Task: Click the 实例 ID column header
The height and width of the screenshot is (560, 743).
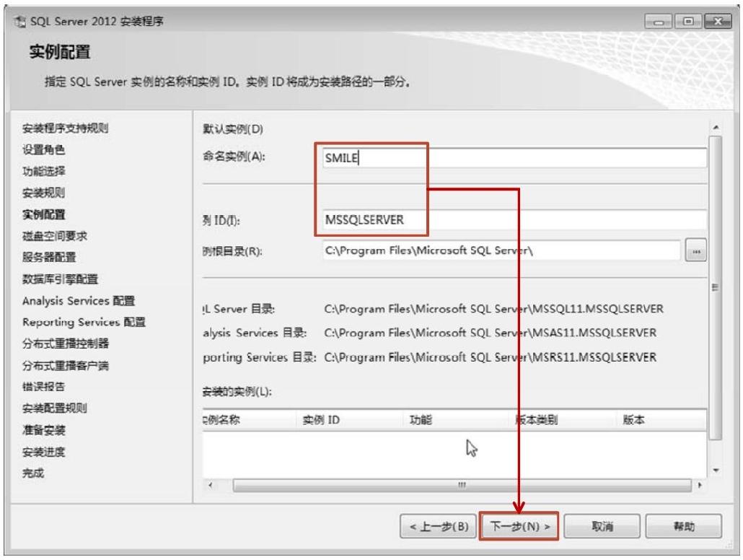Action: pos(350,420)
